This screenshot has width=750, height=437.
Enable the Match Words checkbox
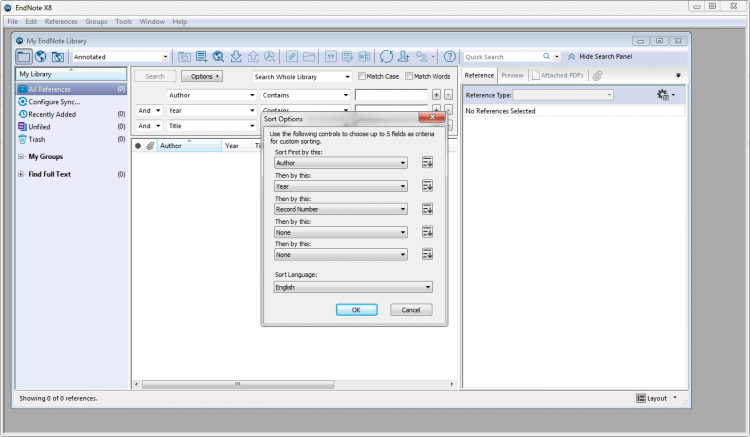(409, 76)
